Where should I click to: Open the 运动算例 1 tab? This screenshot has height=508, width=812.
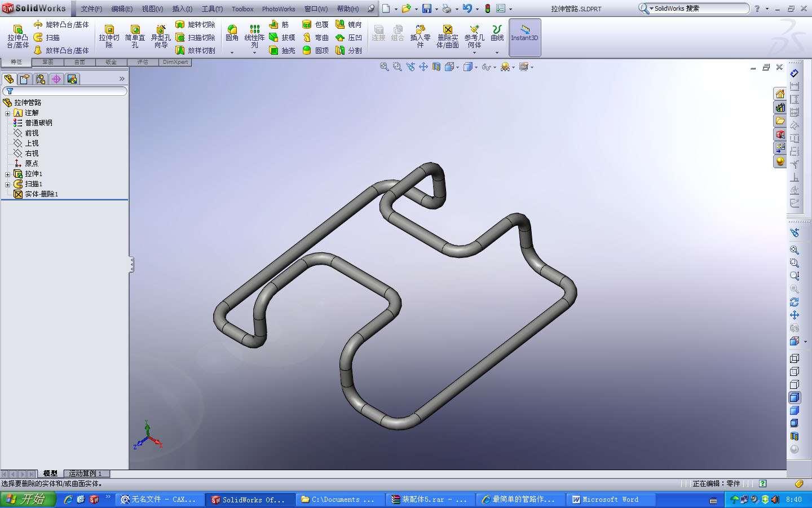tap(86, 474)
